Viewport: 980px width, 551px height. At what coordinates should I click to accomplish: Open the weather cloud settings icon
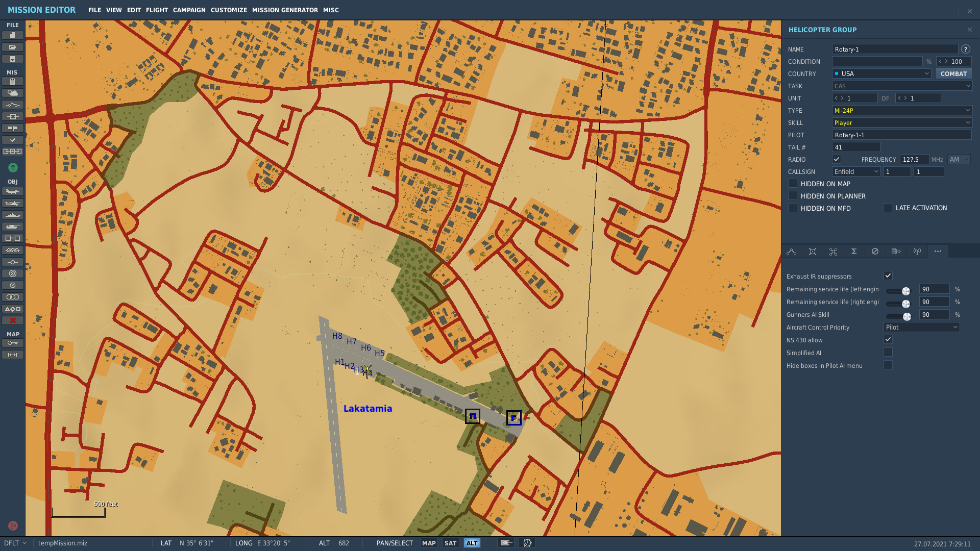[13, 93]
